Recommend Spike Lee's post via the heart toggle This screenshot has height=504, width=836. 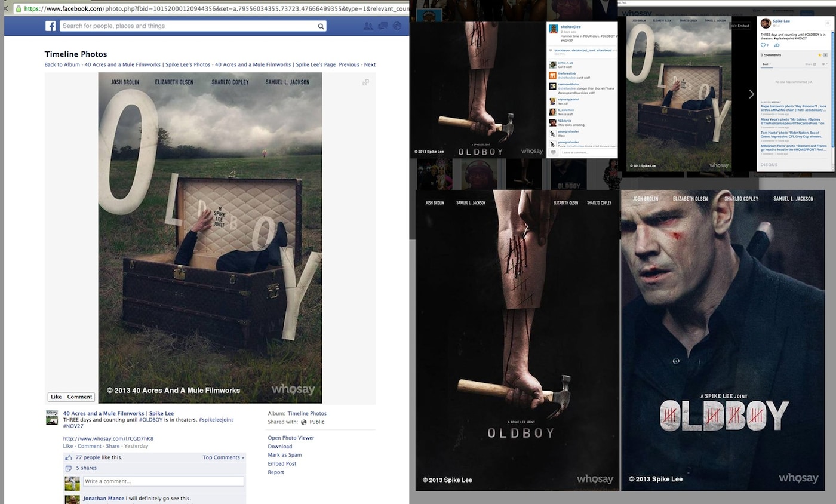[763, 45]
